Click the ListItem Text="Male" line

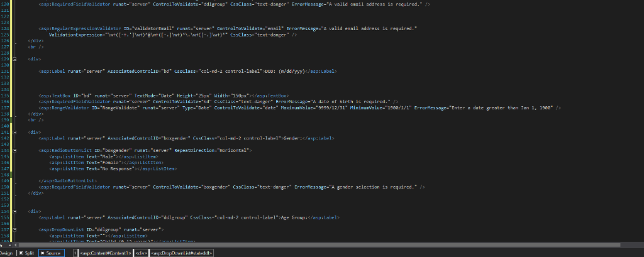[104, 157]
